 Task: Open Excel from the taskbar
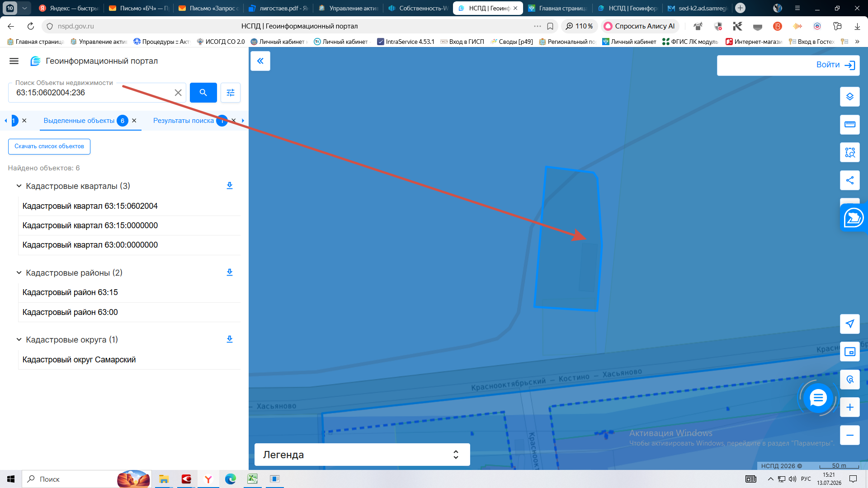(252, 479)
